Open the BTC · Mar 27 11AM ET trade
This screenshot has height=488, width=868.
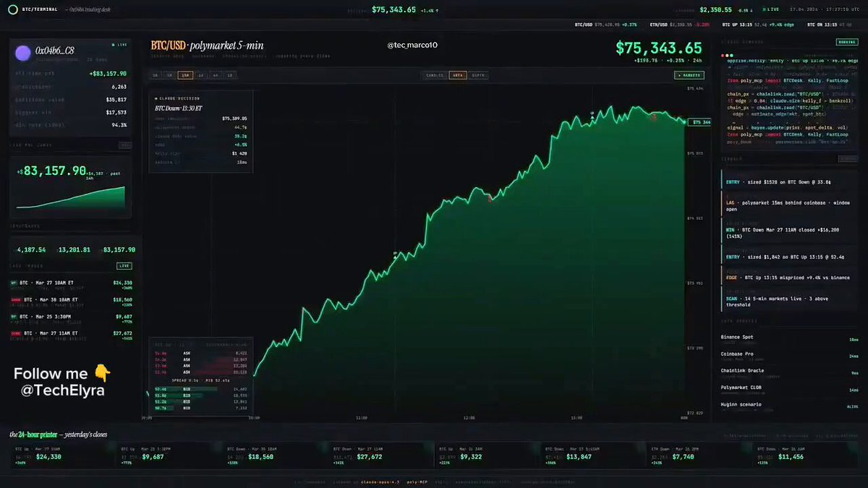70,335
